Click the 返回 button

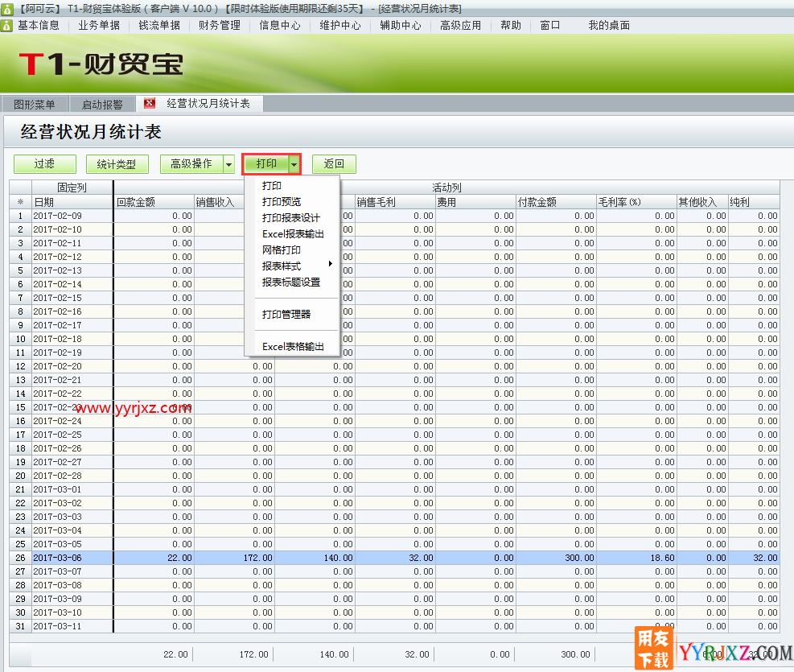(334, 164)
